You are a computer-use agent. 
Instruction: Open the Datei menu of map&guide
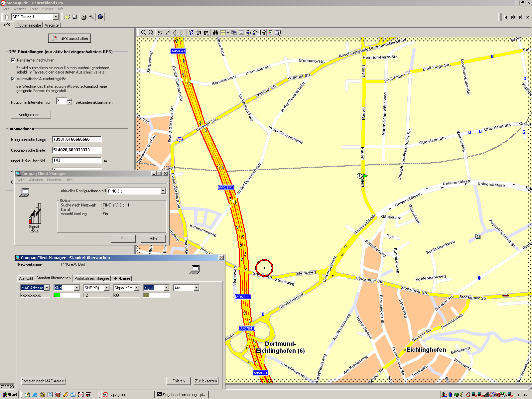(6, 9)
